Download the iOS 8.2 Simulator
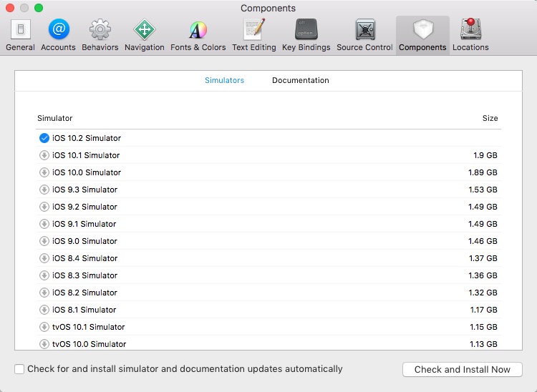 [x=44, y=293]
